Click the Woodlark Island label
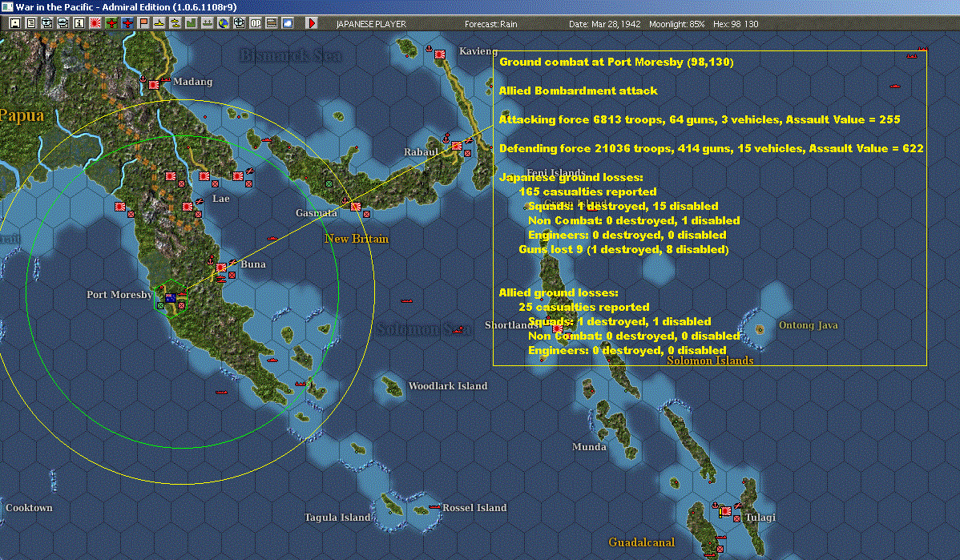 (x=448, y=385)
